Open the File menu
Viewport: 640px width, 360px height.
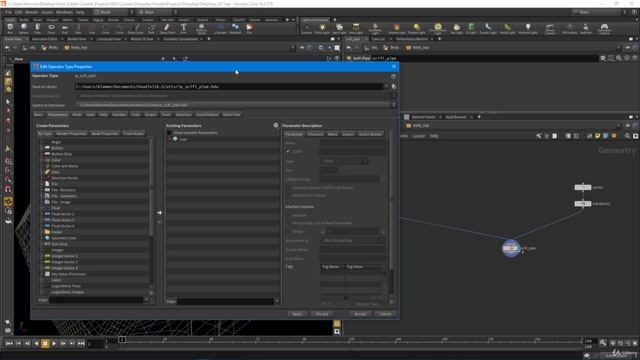pos(8,12)
